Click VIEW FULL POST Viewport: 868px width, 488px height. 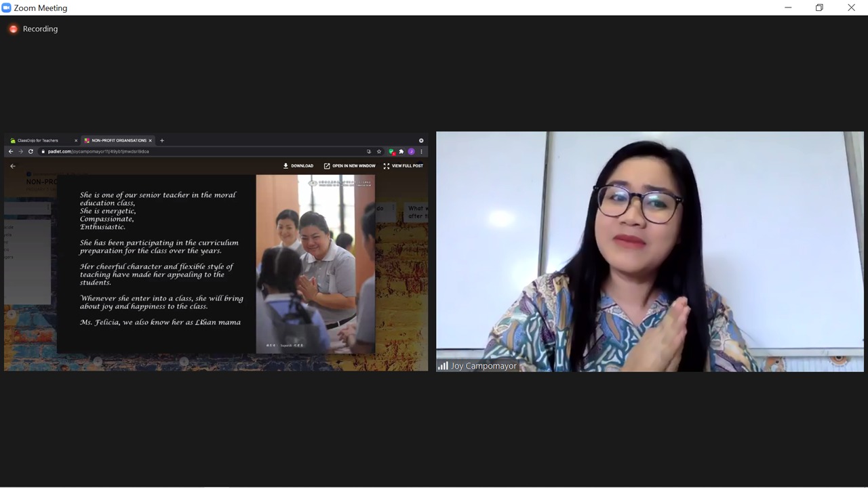click(403, 165)
